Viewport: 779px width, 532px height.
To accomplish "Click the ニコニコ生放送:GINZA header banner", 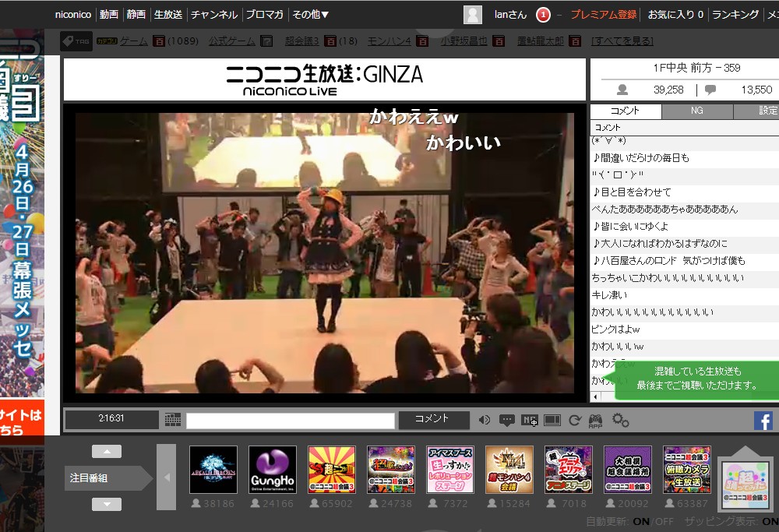I will coord(324,79).
